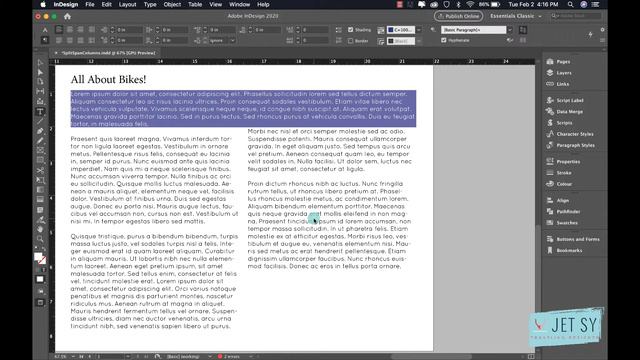
Task: Open the View menu
Action: [216, 4]
